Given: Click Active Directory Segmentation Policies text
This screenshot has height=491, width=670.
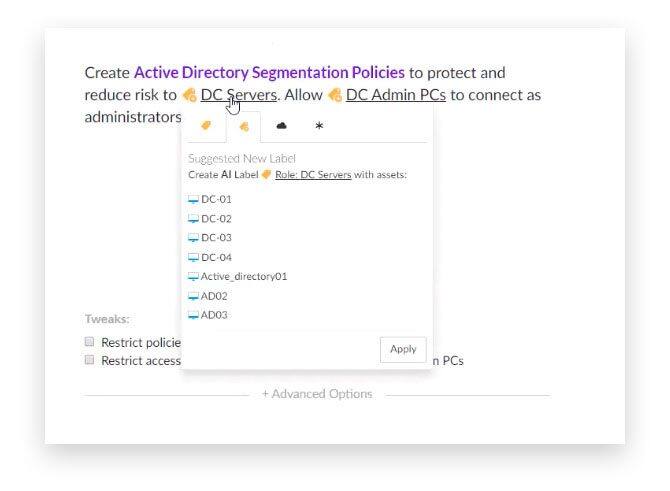Looking at the screenshot, I should pos(269,72).
